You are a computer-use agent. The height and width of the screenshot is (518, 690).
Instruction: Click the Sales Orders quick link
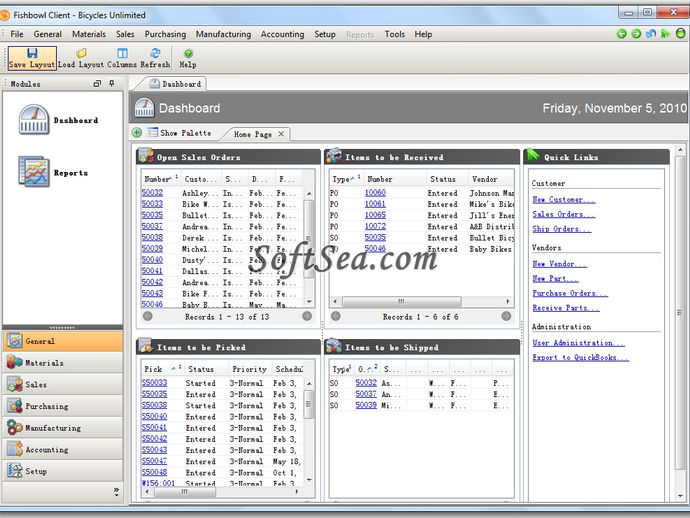tap(563, 214)
